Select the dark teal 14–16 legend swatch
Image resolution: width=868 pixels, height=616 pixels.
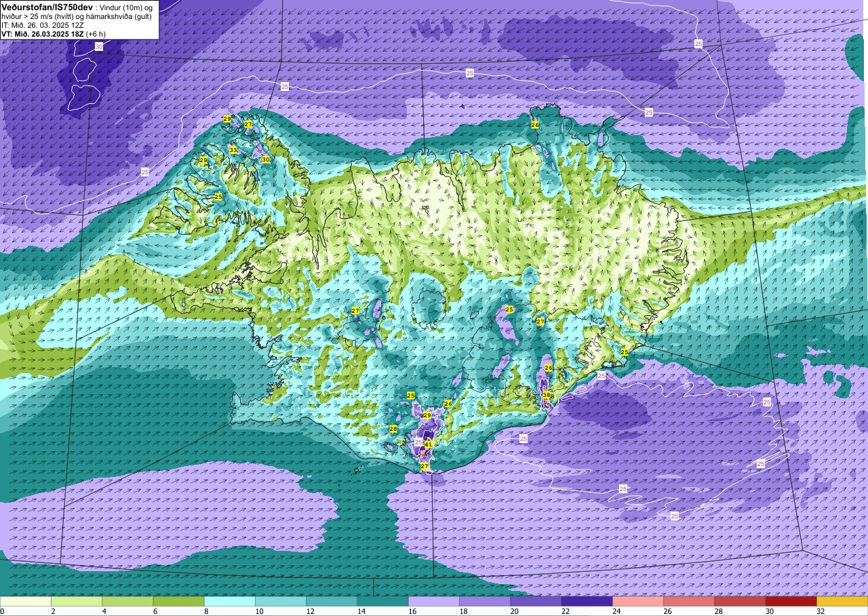click(x=382, y=601)
